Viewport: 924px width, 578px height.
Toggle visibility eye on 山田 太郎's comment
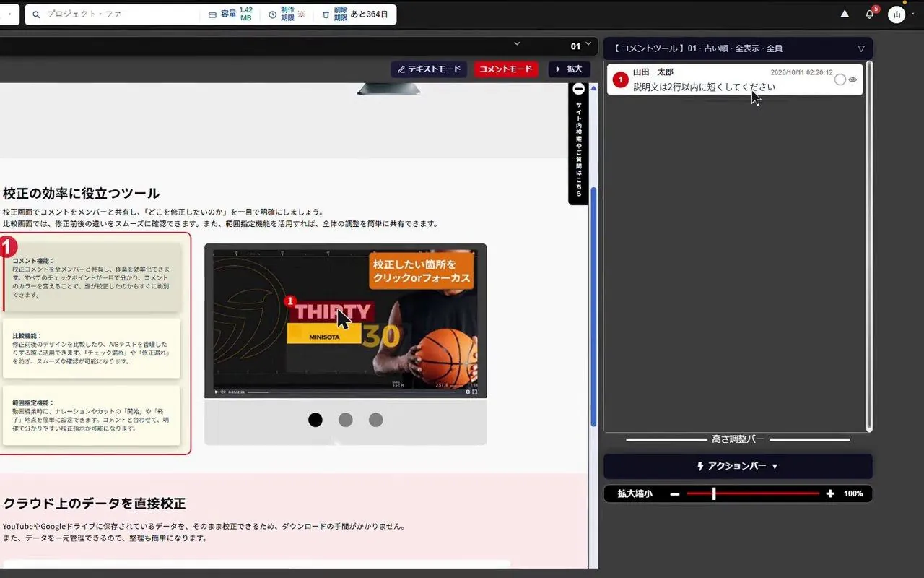tap(853, 79)
